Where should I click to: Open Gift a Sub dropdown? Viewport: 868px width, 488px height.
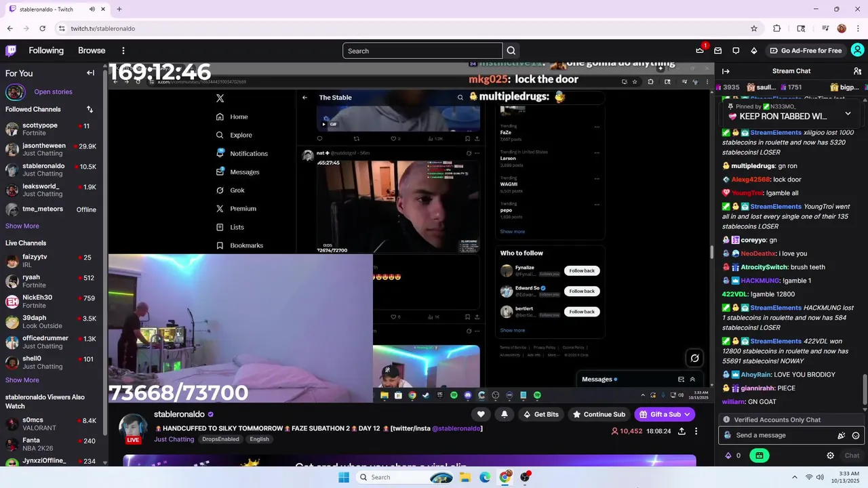(665, 414)
